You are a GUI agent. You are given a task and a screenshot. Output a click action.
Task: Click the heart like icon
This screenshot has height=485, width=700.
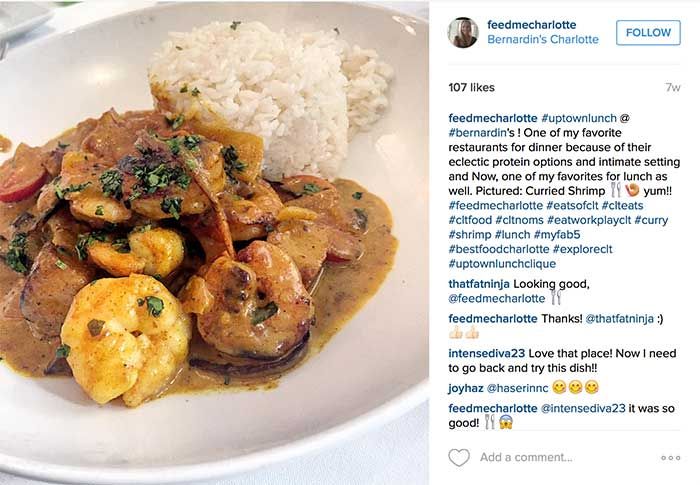tap(459, 457)
